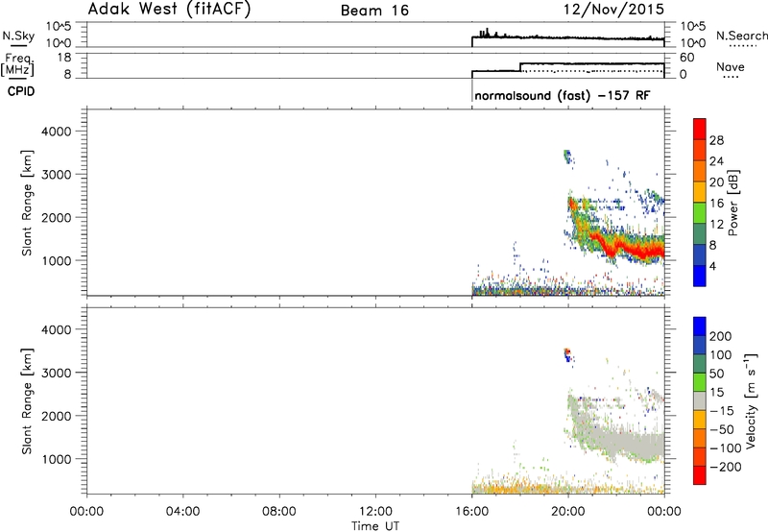
Task: Click the red bottom of velocity colorbar
Action: (x=700, y=475)
